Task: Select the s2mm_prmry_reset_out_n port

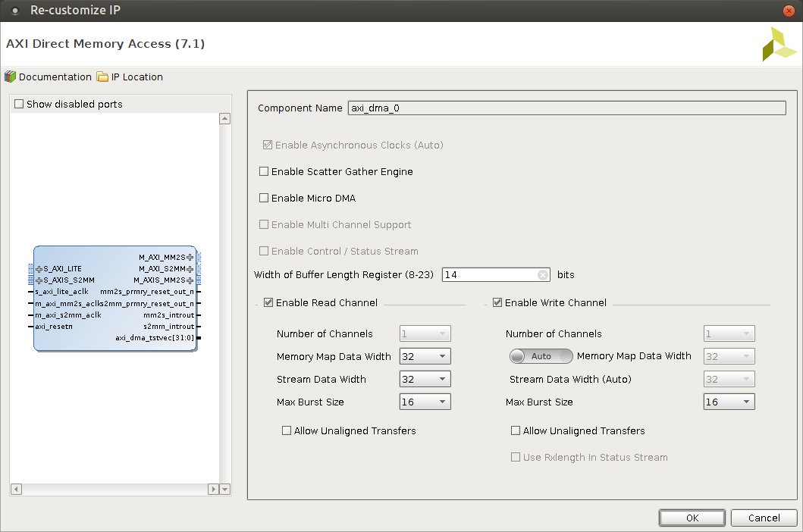Action: pyautogui.click(x=149, y=304)
